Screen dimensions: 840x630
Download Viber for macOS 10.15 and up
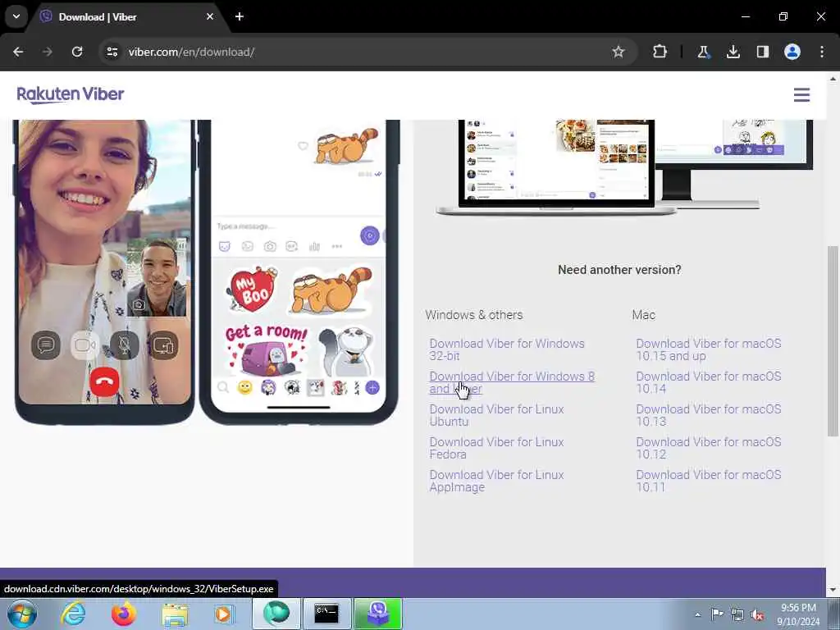(x=708, y=349)
